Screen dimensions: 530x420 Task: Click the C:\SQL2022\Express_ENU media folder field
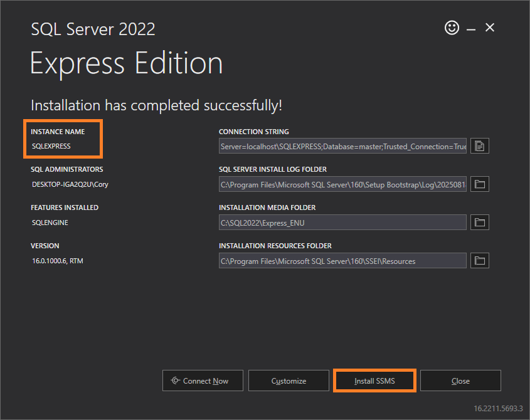tap(342, 223)
